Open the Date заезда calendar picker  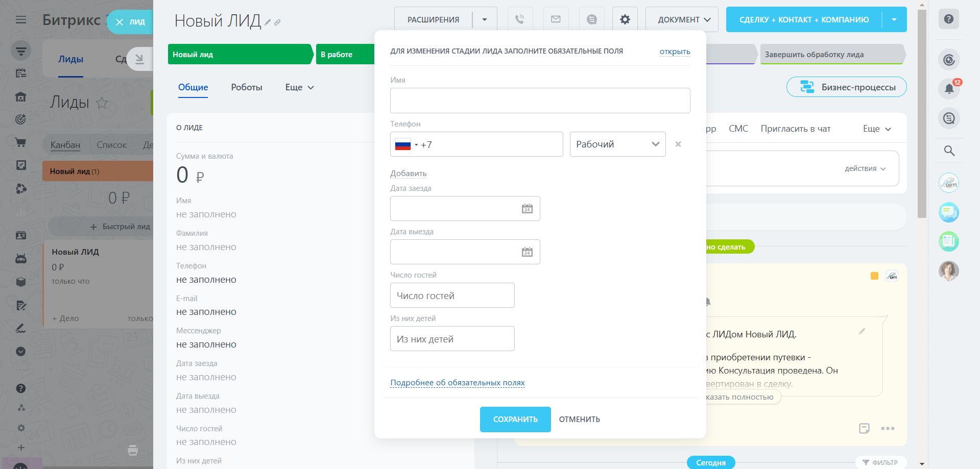(x=527, y=208)
